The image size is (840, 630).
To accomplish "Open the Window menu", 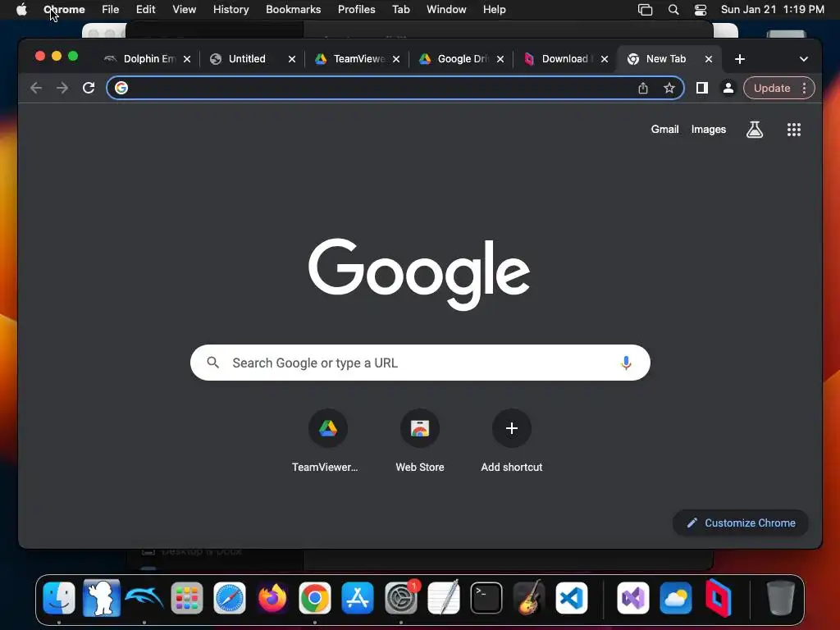I will [446, 10].
